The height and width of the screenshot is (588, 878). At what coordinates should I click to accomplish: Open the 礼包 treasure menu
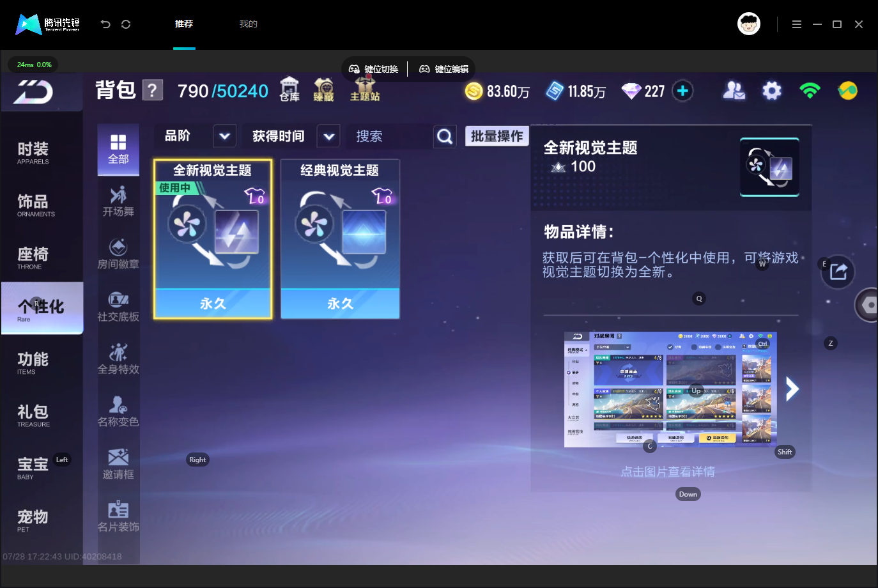(x=42, y=415)
